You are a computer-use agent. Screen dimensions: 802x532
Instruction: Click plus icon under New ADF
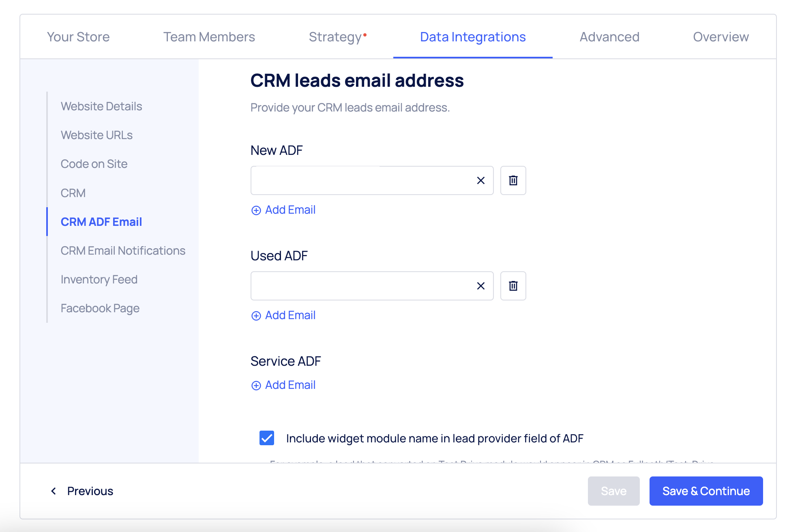256,210
